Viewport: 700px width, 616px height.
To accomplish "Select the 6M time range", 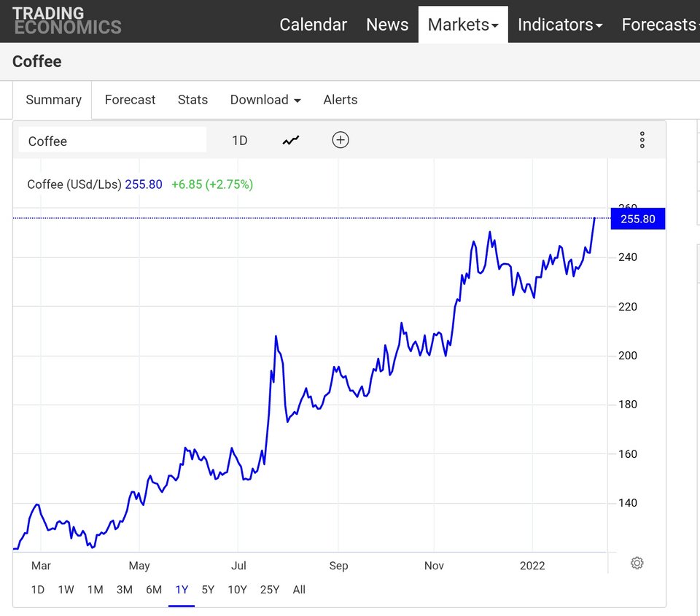I will click(154, 590).
